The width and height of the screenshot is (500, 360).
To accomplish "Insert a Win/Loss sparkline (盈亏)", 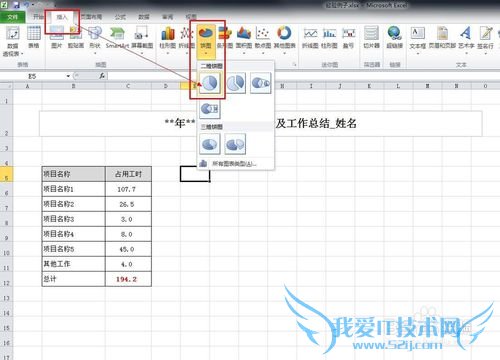I will [348, 37].
